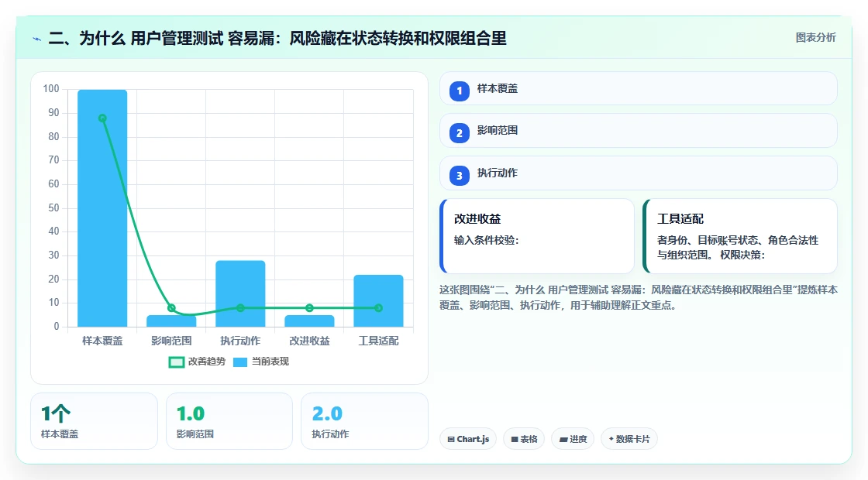Click the number 1 badge for 样本覆盖
Viewport: 868px width, 480px height.
click(x=459, y=91)
